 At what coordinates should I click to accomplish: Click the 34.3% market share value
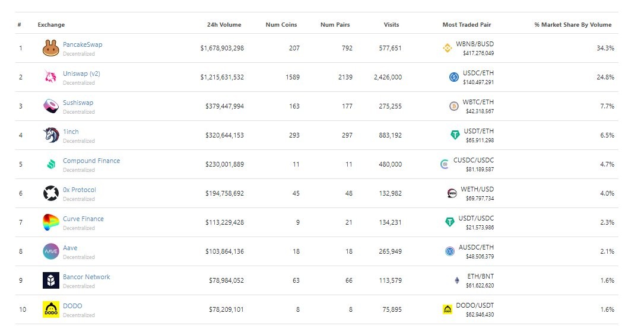coord(605,48)
